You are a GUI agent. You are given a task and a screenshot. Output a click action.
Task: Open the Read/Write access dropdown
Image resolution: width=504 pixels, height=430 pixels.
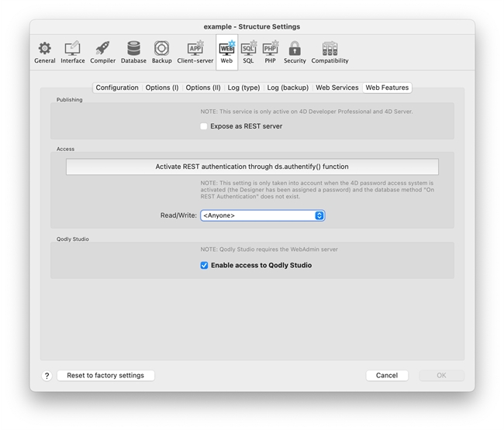262,215
